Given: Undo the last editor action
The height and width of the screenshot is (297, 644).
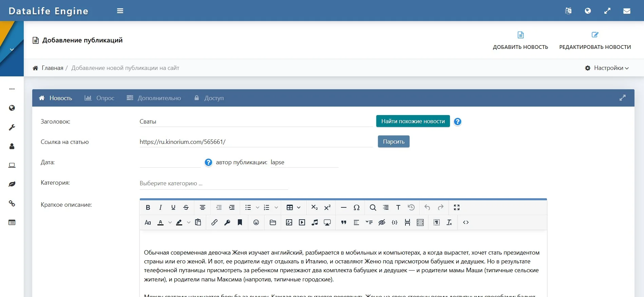Looking at the screenshot, I should pos(428,207).
